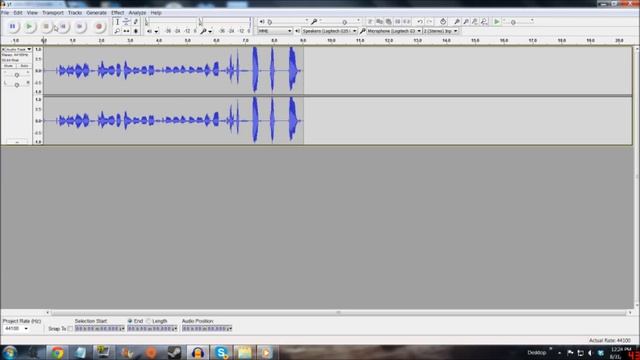The height and width of the screenshot is (360, 640).
Task: Click the Trim audio icon
Action: click(398, 22)
